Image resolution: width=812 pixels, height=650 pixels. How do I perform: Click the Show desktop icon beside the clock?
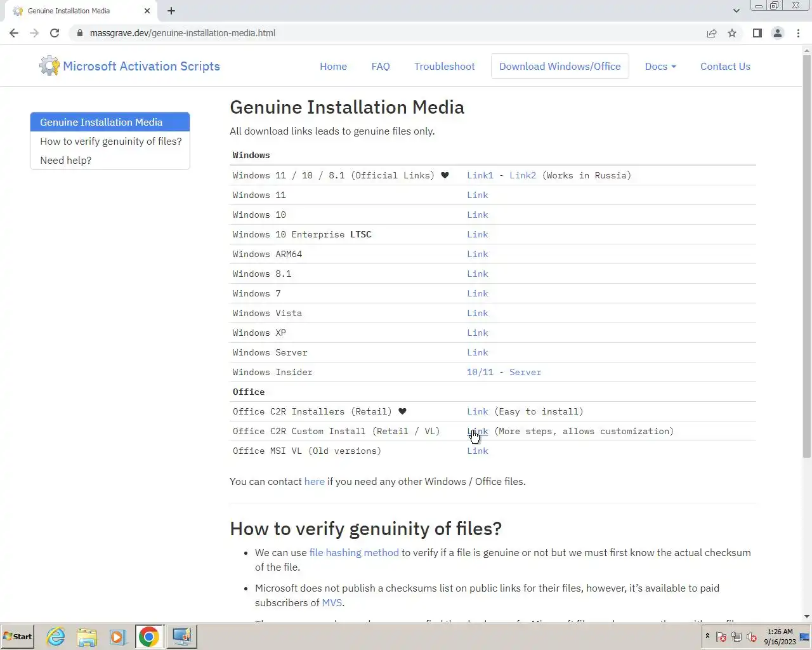[804, 637]
